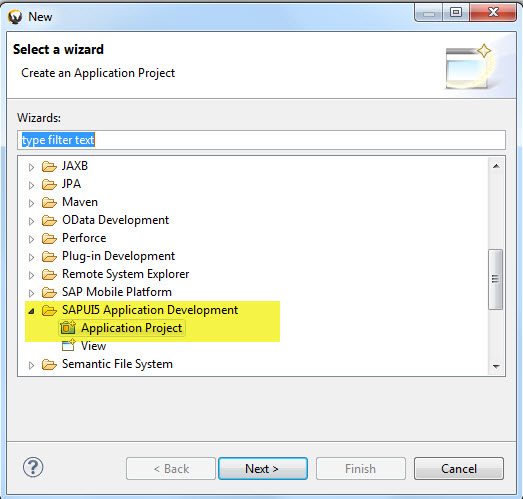523x499 pixels.
Task: Click the View wizard icon
Action: coord(69,346)
